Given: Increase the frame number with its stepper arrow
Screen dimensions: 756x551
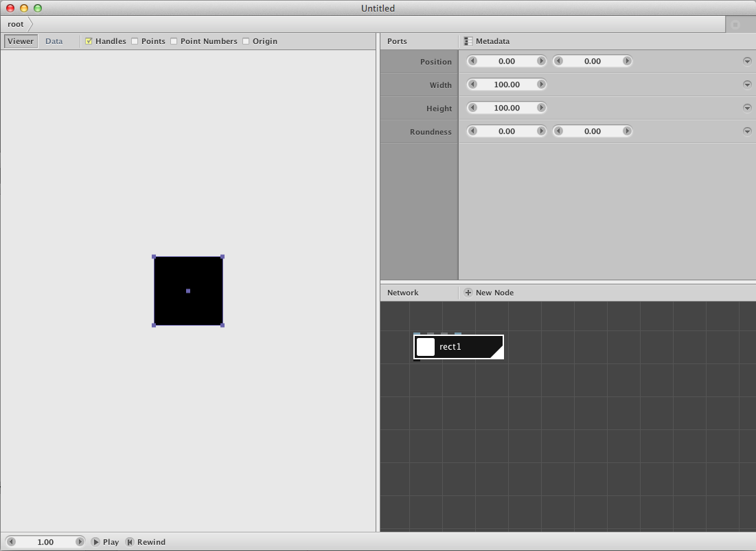Looking at the screenshot, I should click(x=80, y=542).
